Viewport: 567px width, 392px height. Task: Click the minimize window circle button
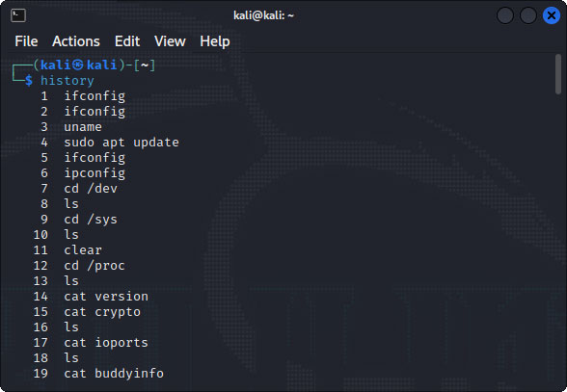click(x=505, y=15)
